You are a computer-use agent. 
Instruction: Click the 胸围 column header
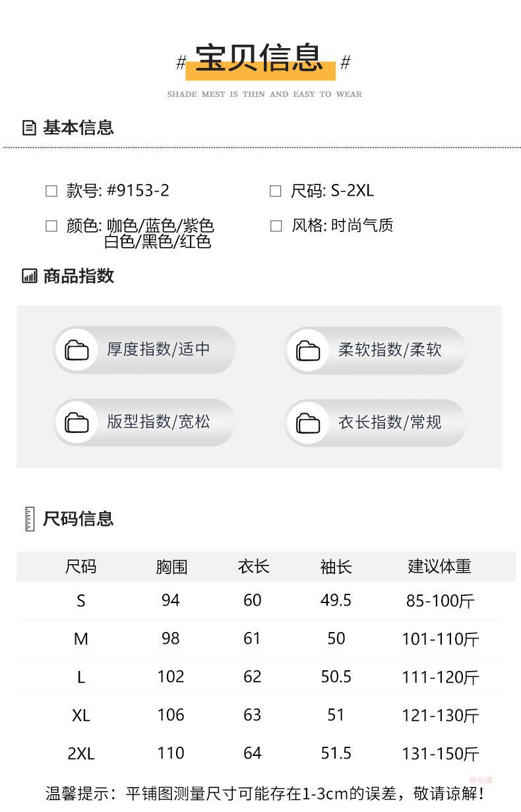coord(171,566)
